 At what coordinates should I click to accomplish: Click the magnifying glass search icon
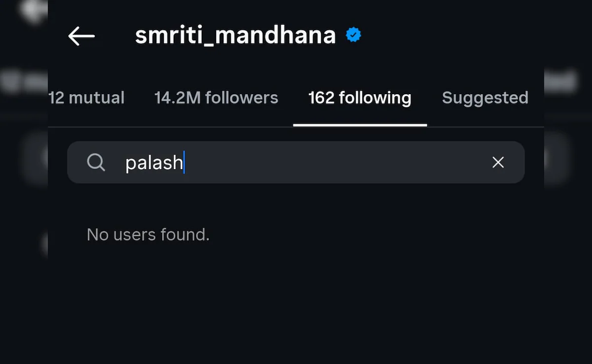coord(96,162)
